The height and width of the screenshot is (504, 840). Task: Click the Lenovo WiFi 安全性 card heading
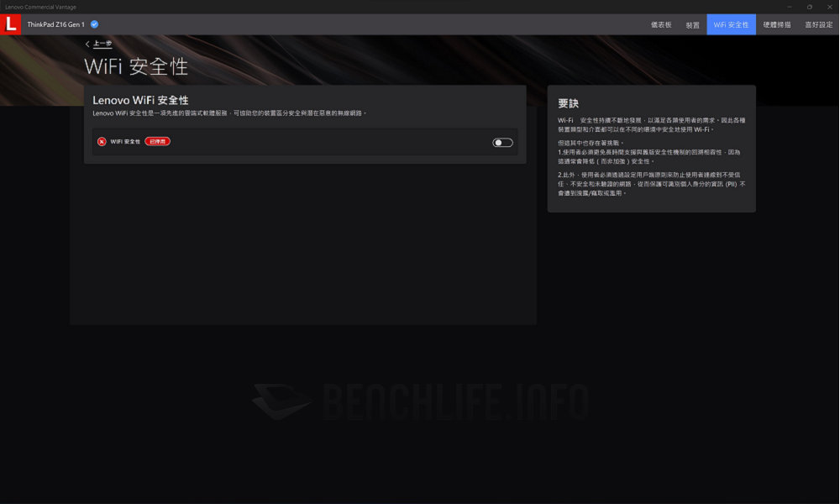140,100
